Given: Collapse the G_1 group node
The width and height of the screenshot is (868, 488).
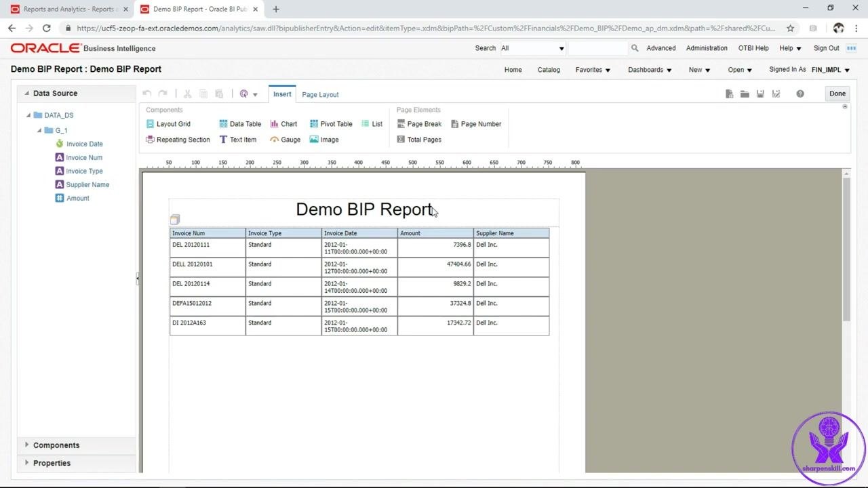Looking at the screenshot, I should [x=39, y=130].
